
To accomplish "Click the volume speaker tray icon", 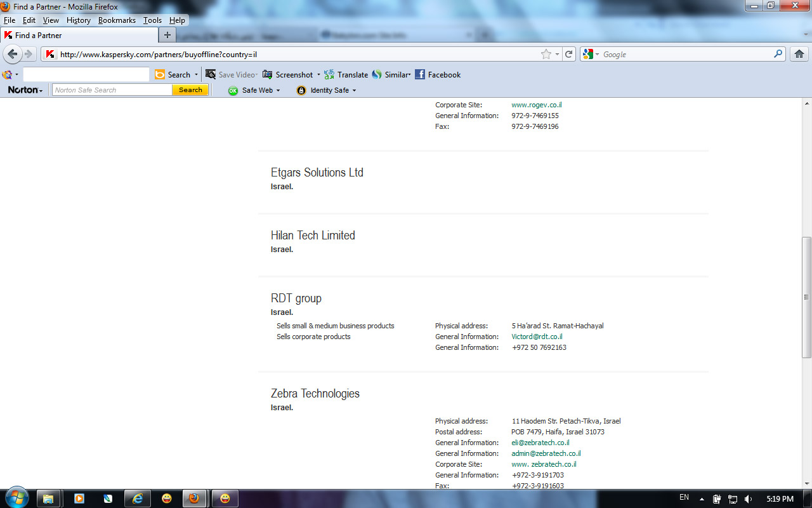I will [x=749, y=499].
